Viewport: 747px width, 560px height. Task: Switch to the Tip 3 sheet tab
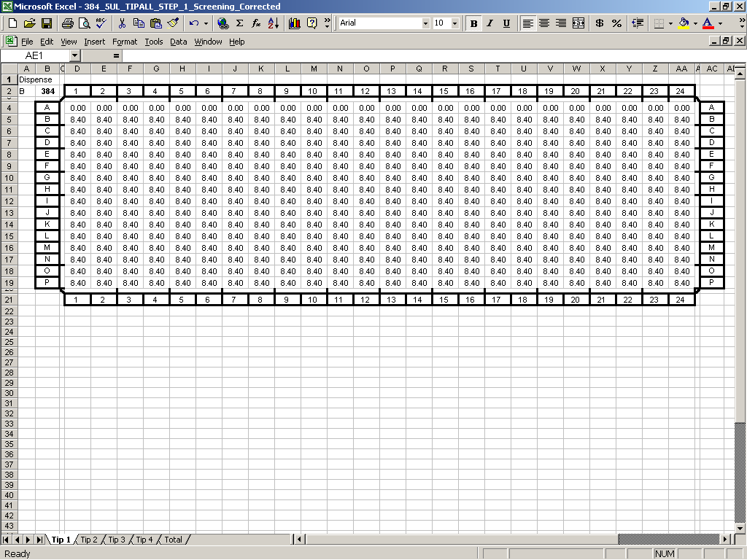[x=117, y=540]
